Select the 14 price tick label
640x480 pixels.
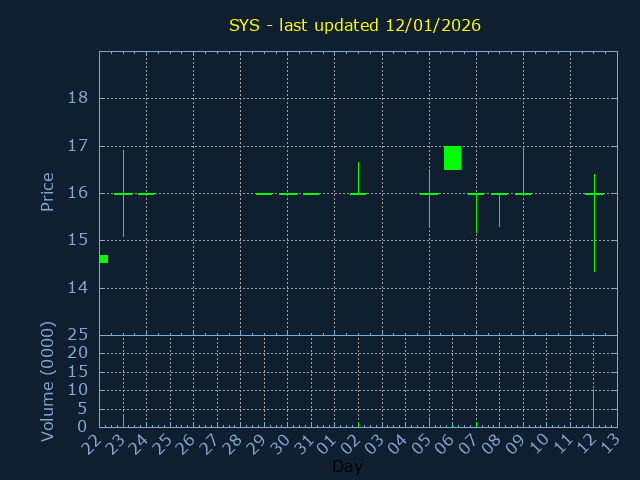pyautogui.click(x=77, y=288)
